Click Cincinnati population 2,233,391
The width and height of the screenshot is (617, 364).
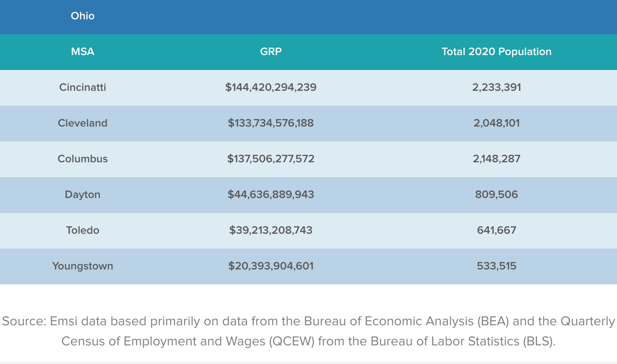(496, 87)
